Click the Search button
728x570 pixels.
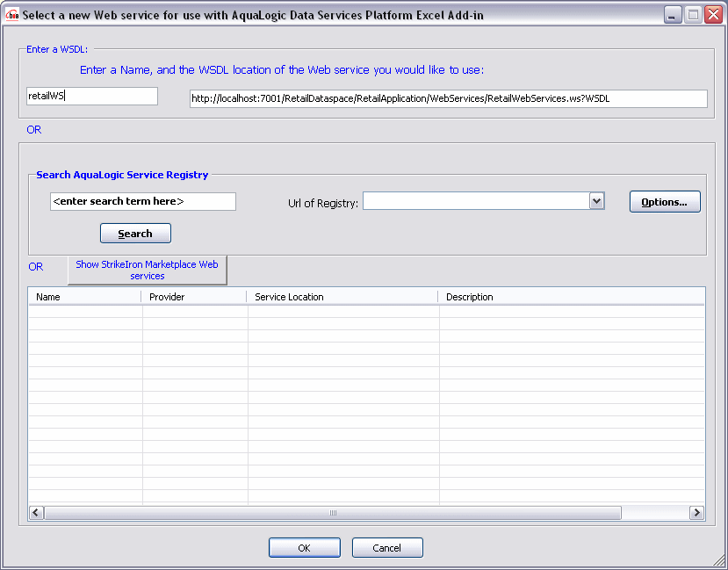pyautogui.click(x=135, y=234)
